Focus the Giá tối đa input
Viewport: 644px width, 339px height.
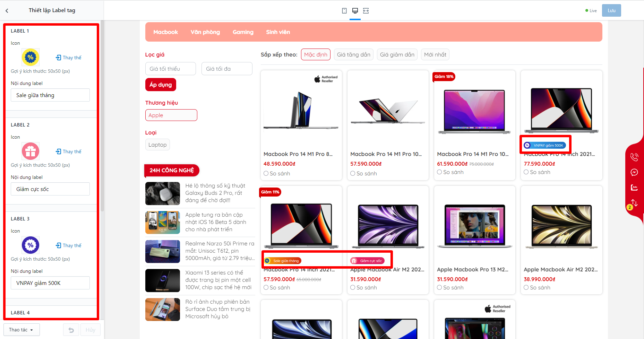pyautogui.click(x=227, y=69)
